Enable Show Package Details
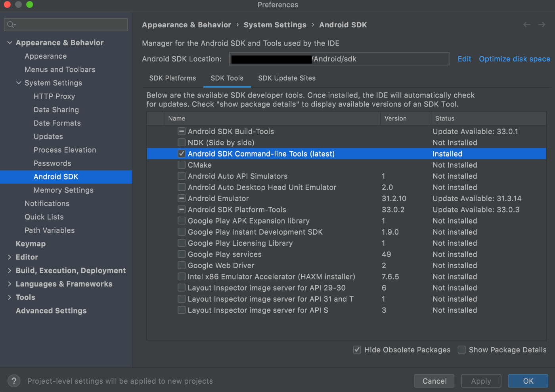The image size is (555, 392). click(461, 350)
